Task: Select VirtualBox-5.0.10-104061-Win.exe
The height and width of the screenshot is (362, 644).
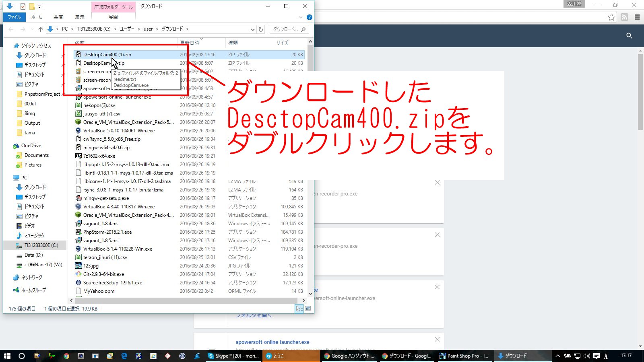Action: click(119, 131)
